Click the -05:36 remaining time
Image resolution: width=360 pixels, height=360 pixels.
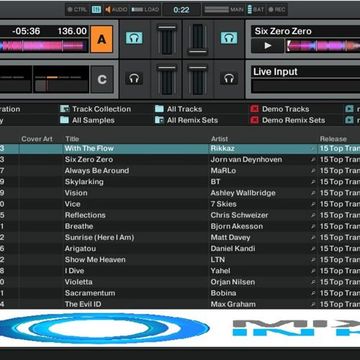point(26,31)
